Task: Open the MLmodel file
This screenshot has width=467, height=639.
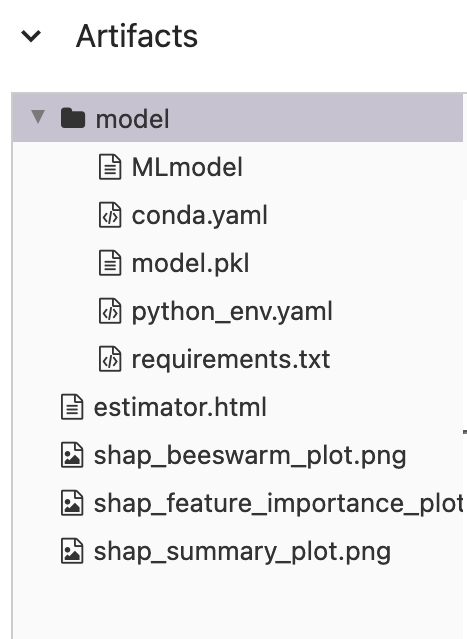Action: coord(187,167)
